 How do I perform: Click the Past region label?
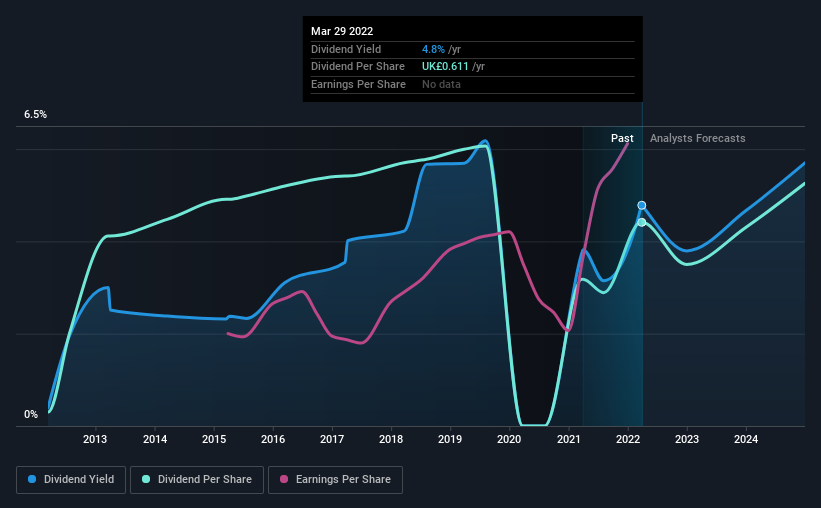622,138
